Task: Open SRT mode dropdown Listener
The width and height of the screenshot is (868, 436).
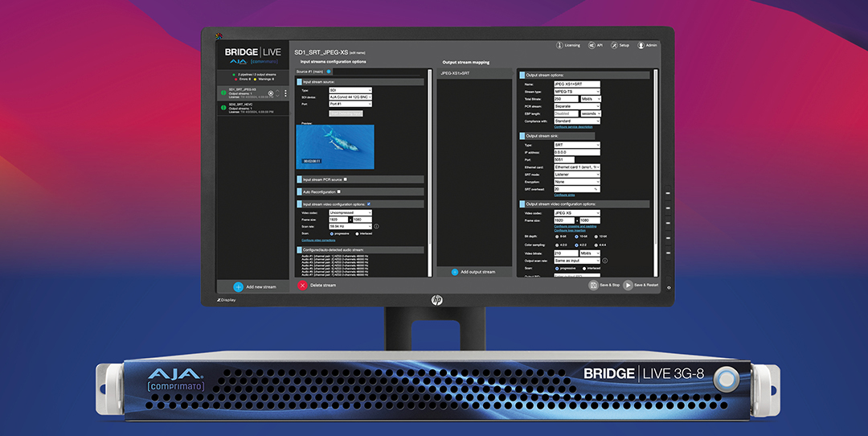Action: (577, 175)
